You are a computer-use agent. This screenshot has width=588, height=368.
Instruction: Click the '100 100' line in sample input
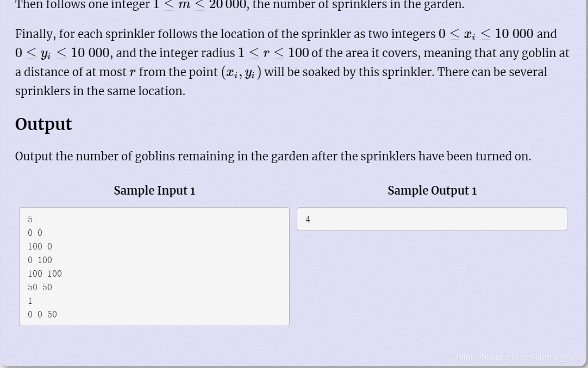pyautogui.click(x=45, y=273)
